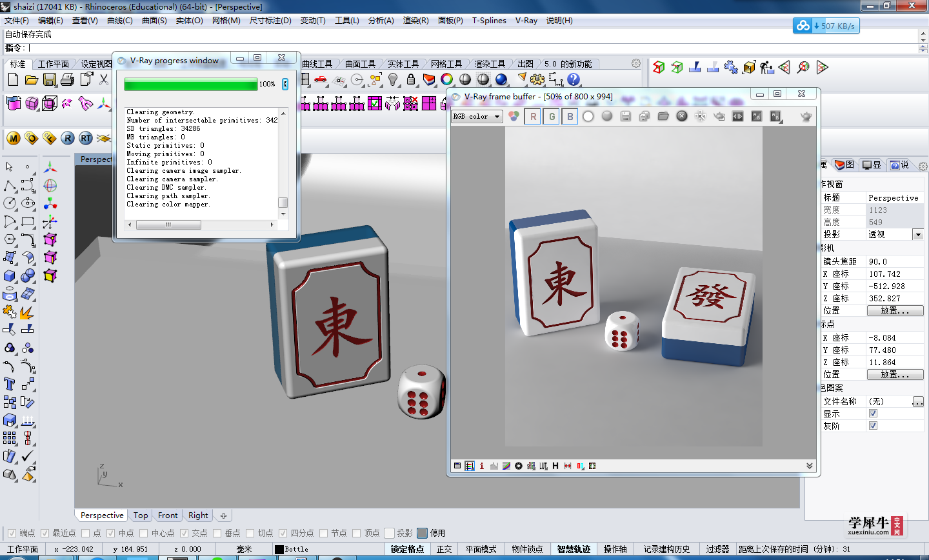The image size is (929, 560).
Task: Toggle 四分点 quadrant osnap checkbox
Action: pos(283,533)
